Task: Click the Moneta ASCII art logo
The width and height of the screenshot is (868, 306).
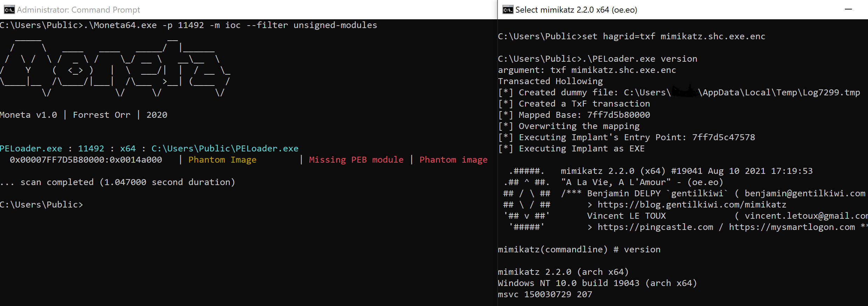Action: pos(115,67)
